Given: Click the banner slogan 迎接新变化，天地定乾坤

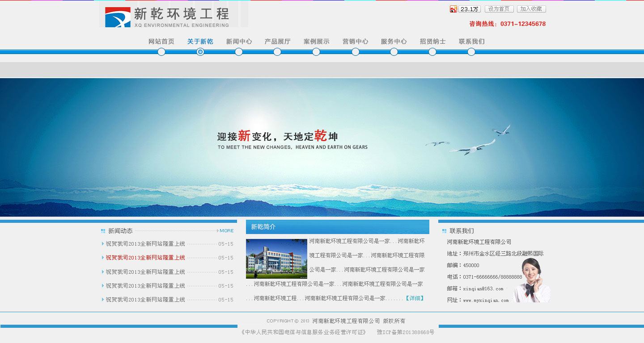Looking at the screenshot, I should 277,136.
